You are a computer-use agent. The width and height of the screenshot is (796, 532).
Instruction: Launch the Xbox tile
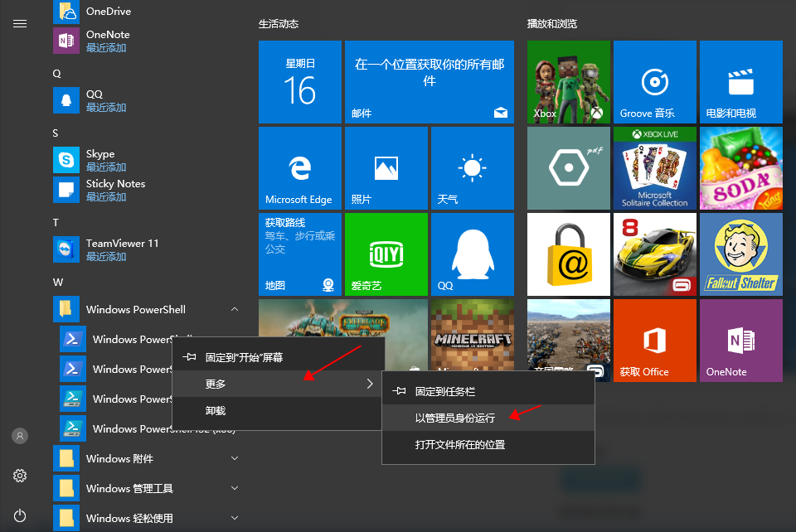(569, 82)
